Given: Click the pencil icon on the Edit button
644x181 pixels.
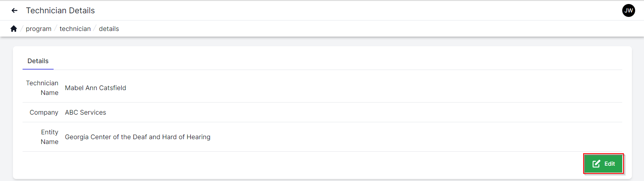Looking at the screenshot, I should tap(596, 164).
